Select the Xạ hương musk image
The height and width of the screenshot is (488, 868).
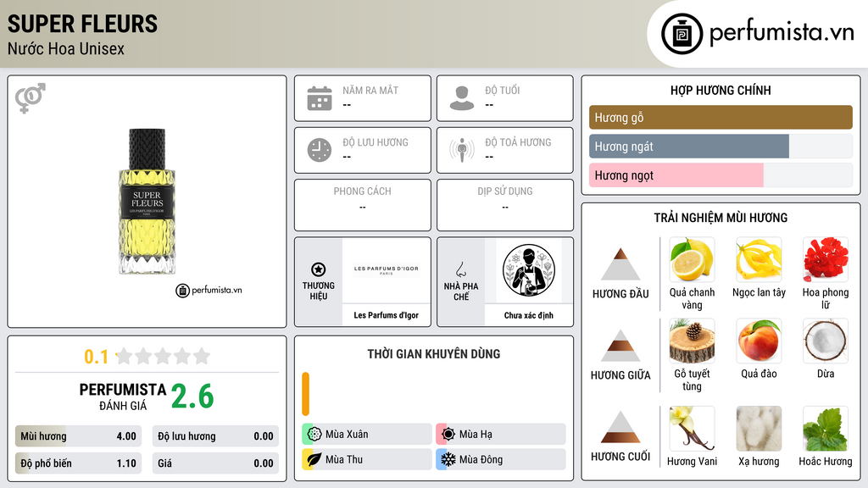click(x=759, y=429)
